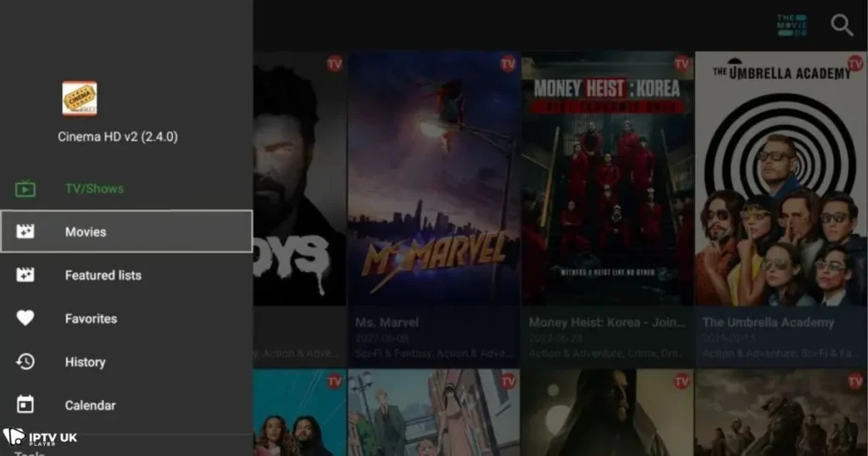Open second-row bearded hooded man poster

click(607, 413)
